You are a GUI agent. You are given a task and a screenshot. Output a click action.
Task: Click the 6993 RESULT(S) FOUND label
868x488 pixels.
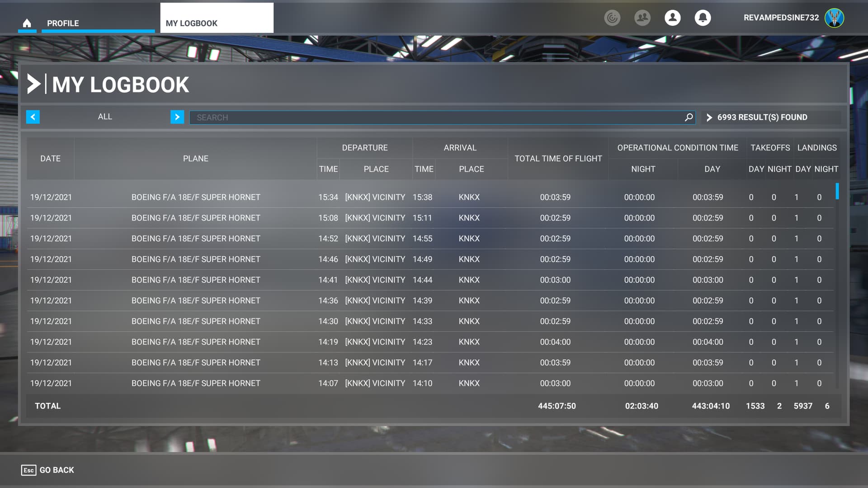[763, 117]
